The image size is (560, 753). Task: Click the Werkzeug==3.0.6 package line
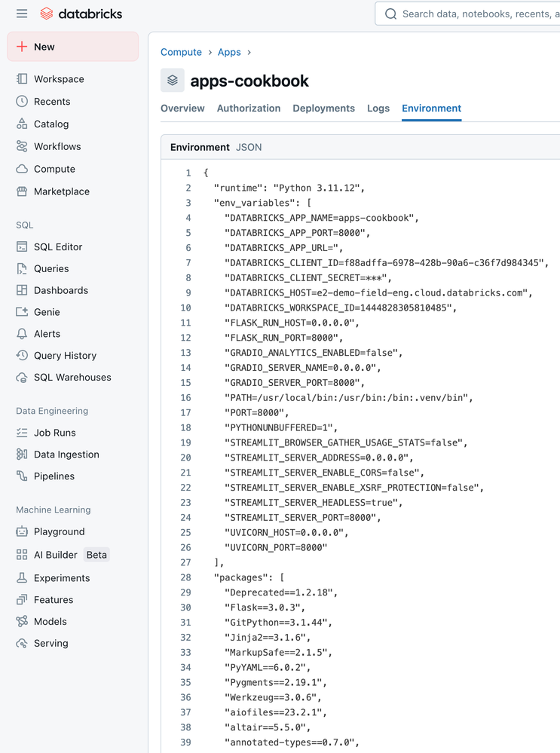pos(273,697)
